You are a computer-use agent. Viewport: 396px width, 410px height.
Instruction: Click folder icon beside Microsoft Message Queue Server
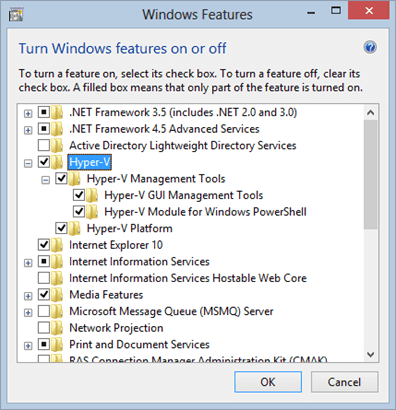click(x=57, y=312)
